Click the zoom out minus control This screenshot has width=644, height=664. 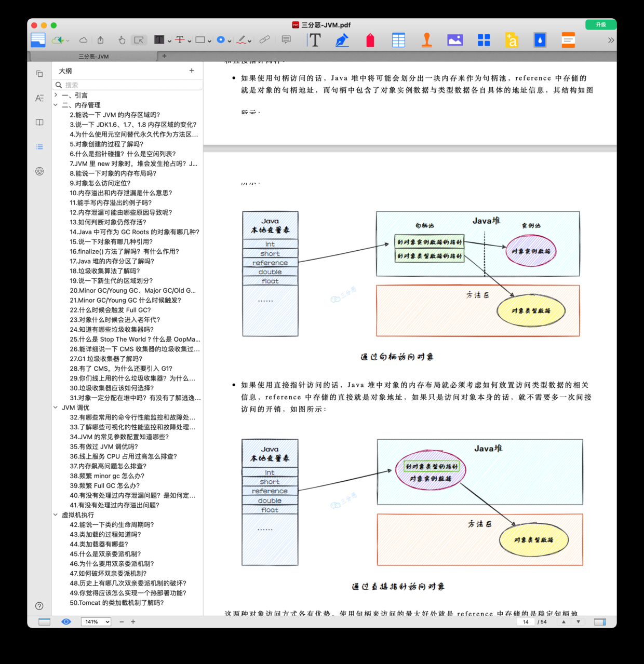pyautogui.click(x=121, y=621)
